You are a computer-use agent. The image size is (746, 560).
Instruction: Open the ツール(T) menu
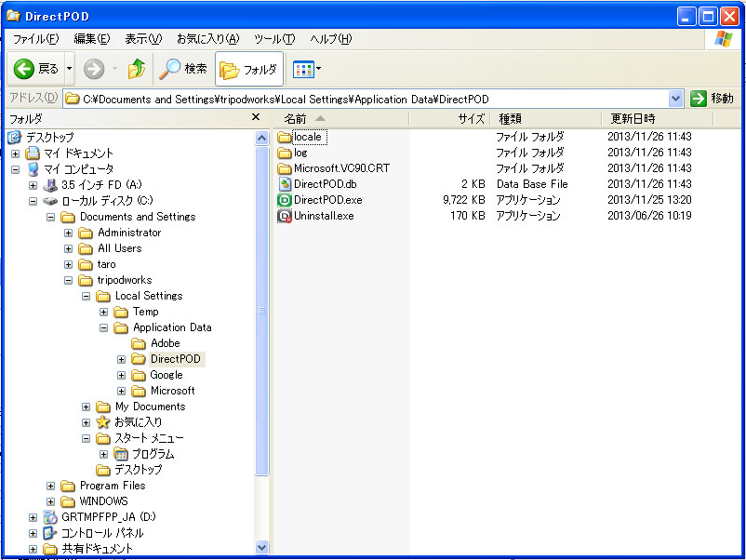point(273,39)
